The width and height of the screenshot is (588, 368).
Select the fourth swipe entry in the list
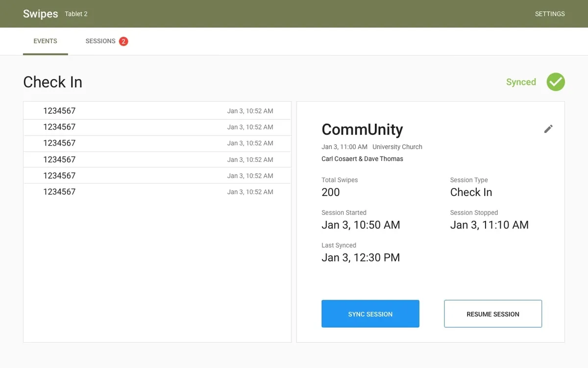157,159
